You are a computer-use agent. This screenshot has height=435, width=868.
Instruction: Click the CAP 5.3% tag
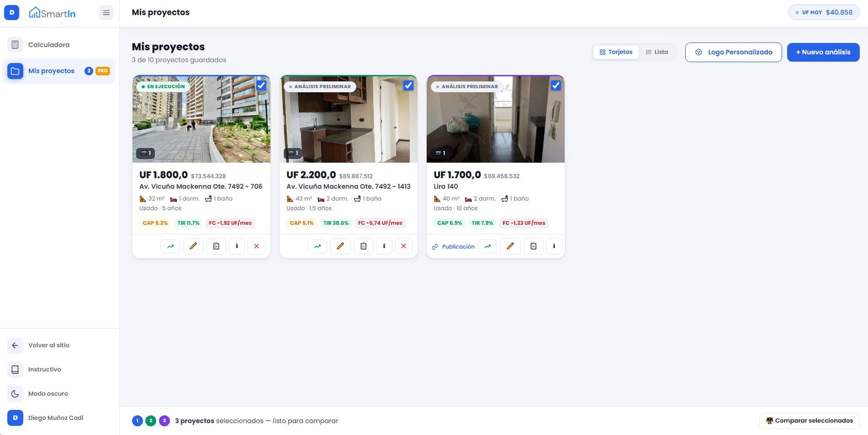coord(155,223)
